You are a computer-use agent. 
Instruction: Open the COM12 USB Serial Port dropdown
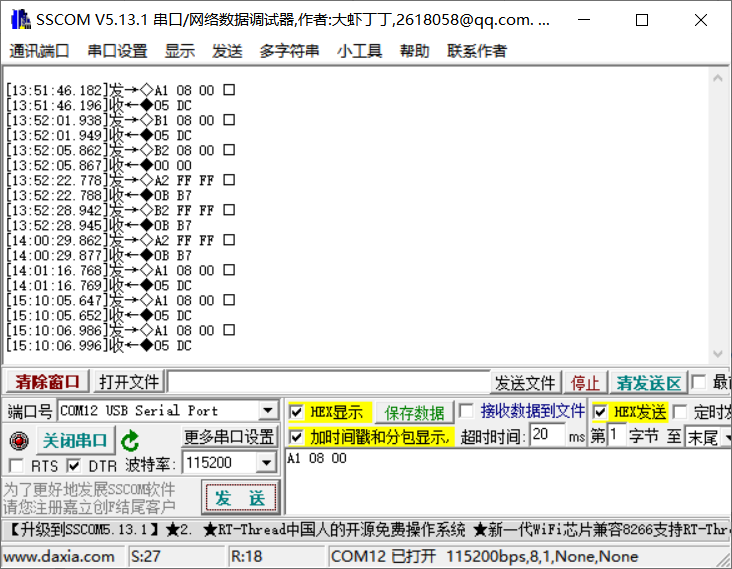[x=267, y=411]
